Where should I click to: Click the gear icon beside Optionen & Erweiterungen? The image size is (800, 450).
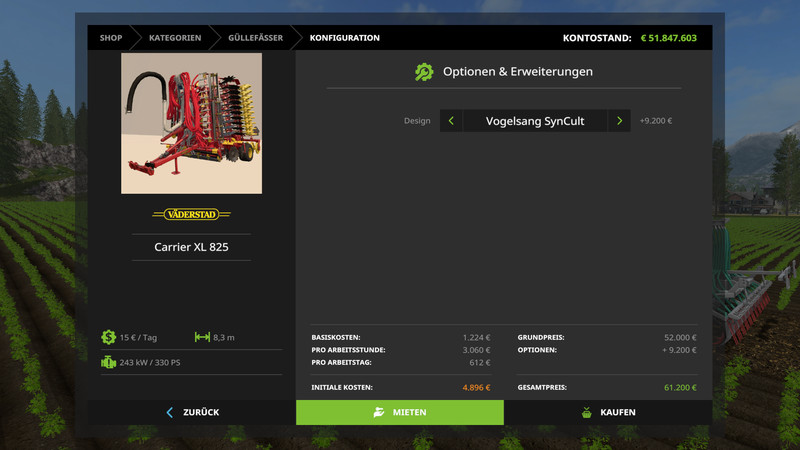click(424, 72)
